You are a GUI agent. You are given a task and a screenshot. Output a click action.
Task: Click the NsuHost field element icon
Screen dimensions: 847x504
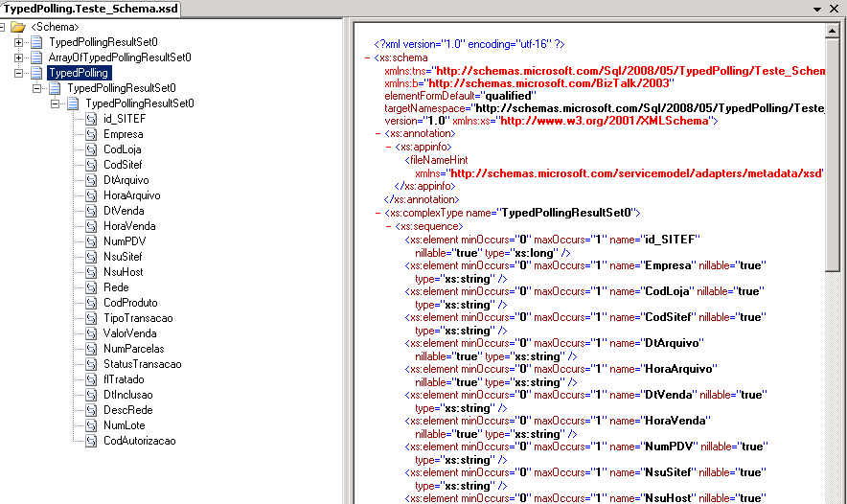pyautogui.click(x=91, y=272)
